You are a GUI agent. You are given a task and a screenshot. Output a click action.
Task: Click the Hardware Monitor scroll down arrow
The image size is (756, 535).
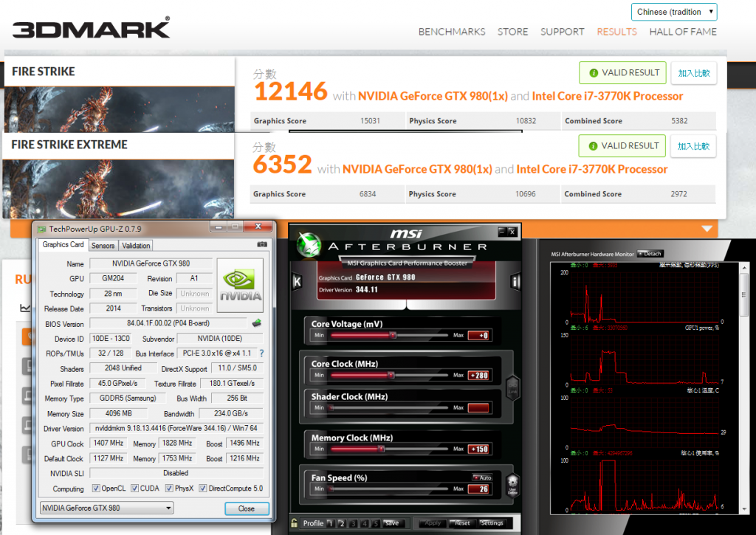pos(744,509)
